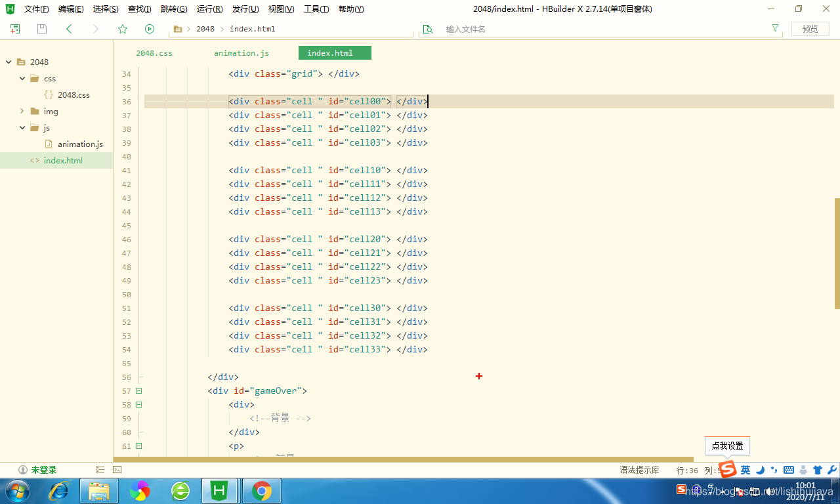Fold code at line 56
The width and height of the screenshot is (840, 504).
click(x=140, y=377)
